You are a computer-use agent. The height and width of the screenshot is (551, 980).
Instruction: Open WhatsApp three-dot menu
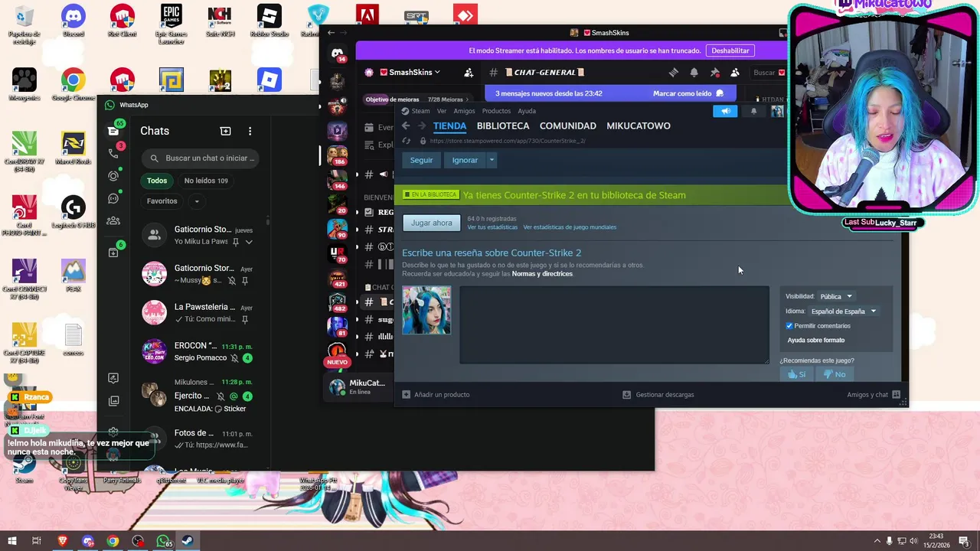point(250,131)
